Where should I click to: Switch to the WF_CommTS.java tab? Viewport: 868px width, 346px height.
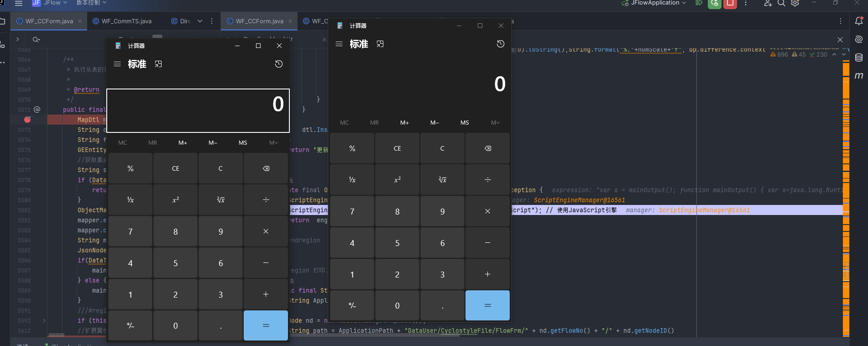(122, 21)
